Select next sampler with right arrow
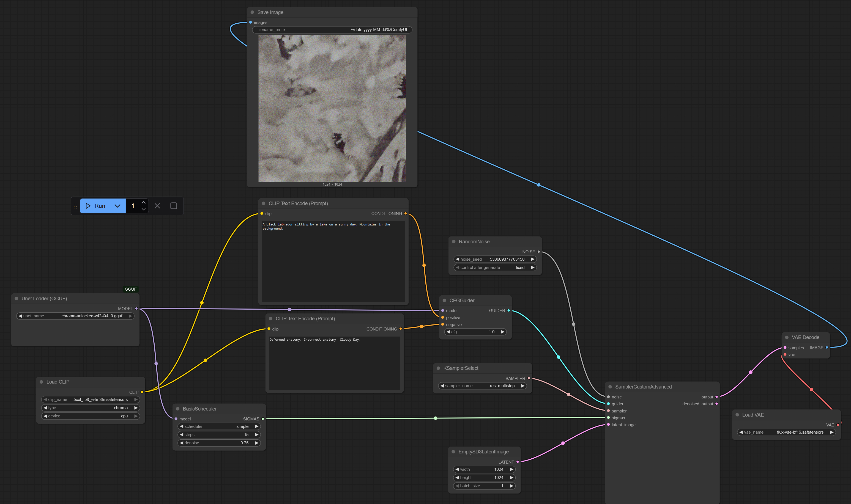Image resolution: width=851 pixels, height=504 pixels. 523,386
